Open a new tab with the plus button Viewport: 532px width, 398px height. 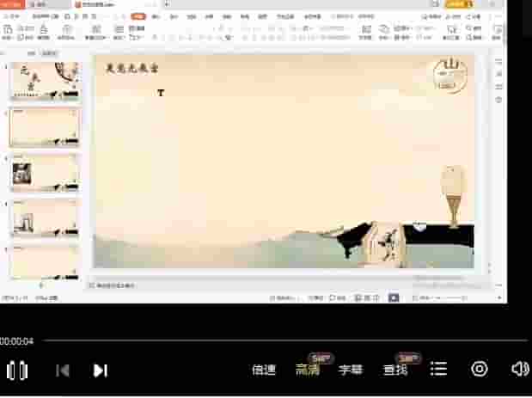pyautogui.click(x=167, y=4)
